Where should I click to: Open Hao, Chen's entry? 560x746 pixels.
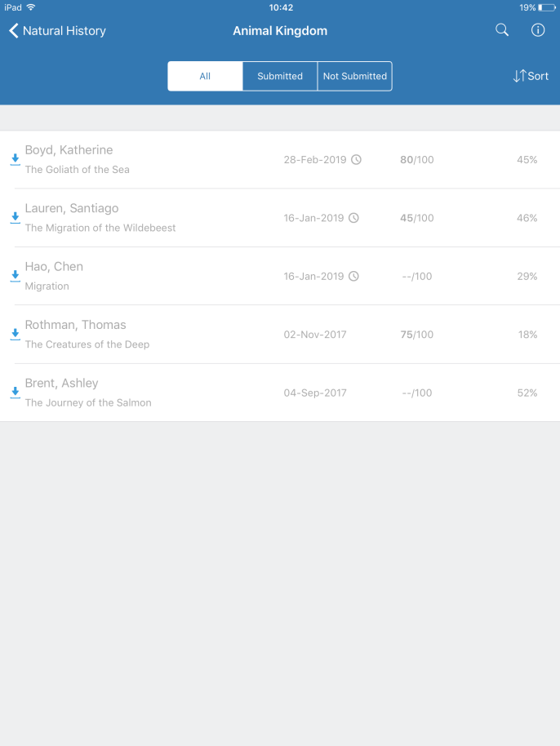280,276
